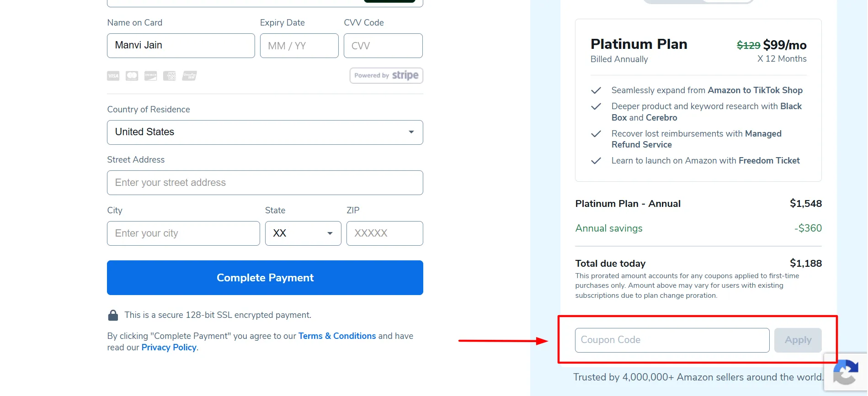Click the Complete Payment button
This screenshot has height=396, width=868.
265,278
